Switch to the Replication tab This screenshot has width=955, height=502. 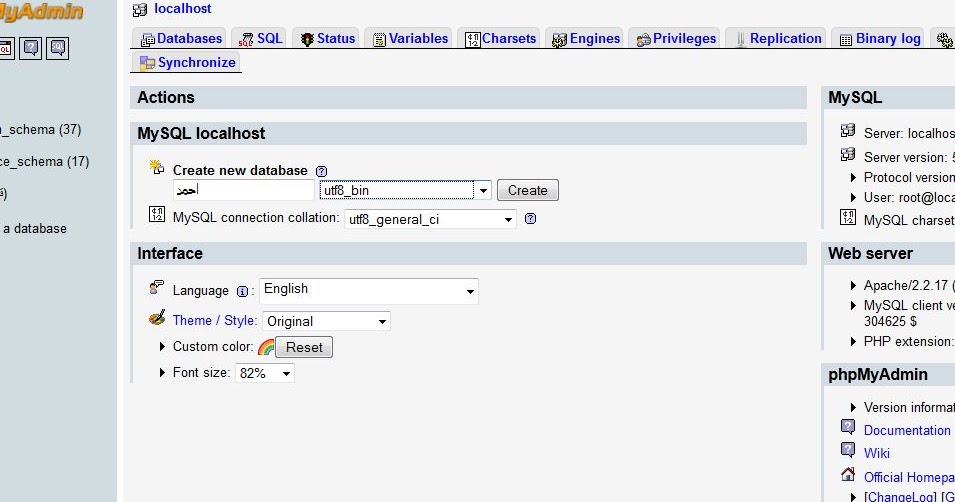pos(778,38)
